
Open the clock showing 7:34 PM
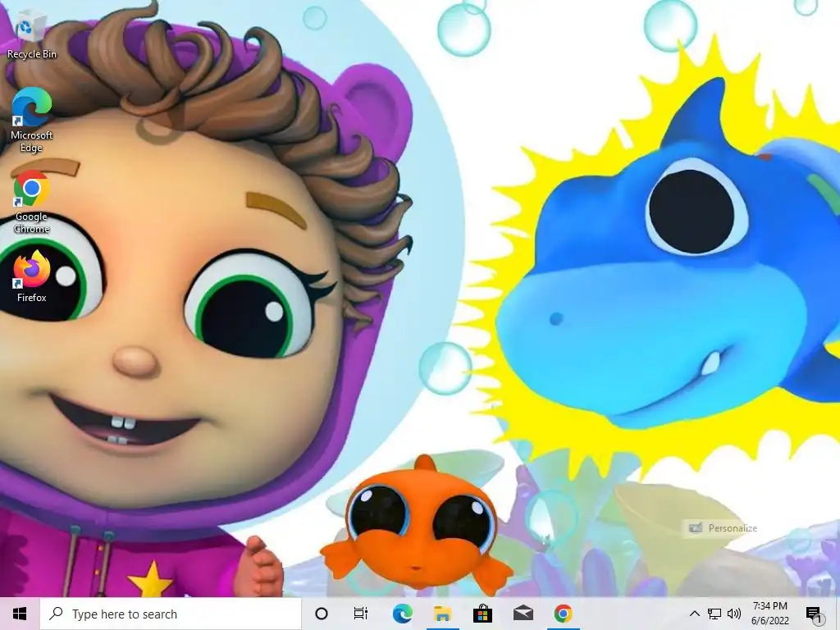769,614
